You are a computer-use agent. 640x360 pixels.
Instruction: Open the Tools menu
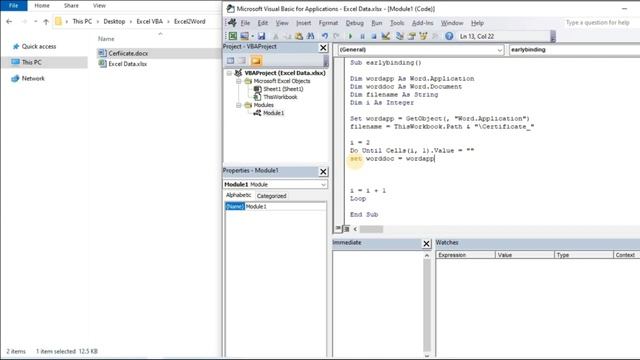pyautogui.click(x=397, y=23)
